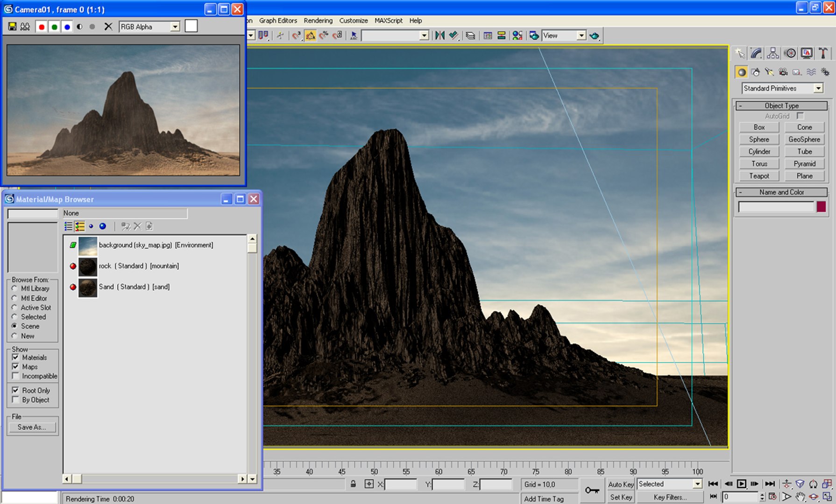Image resolution: width=836 pixels, height=504 pixels.
Task: Enable the green channel in render window
Action: point(54,27)
